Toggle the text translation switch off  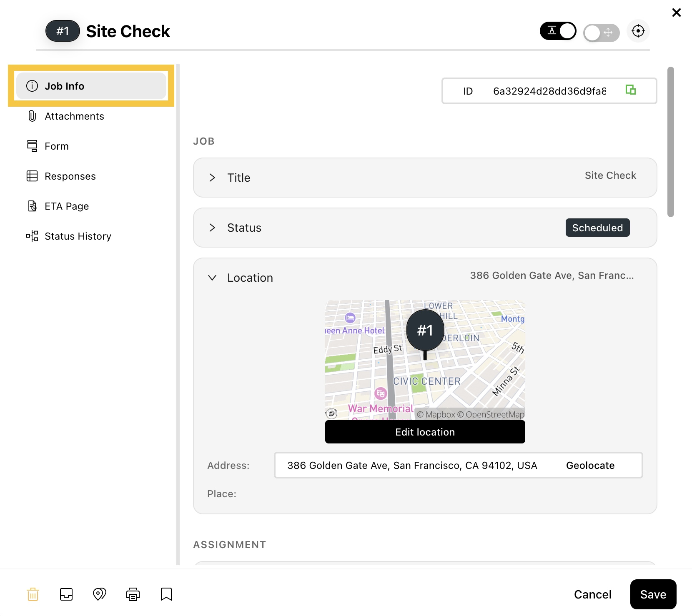pyautogui.click(x=558, y=31)
